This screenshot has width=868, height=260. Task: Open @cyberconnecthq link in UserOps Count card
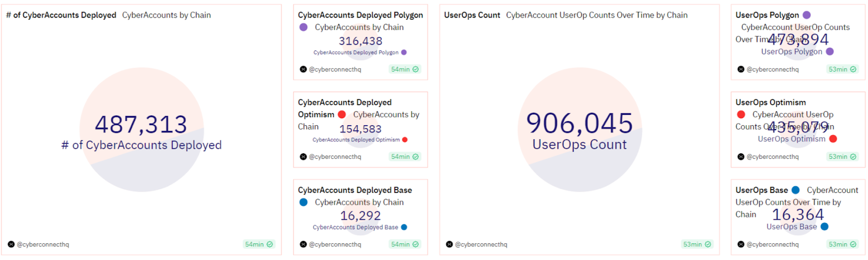pyautogui.click(x=481, y=244)
